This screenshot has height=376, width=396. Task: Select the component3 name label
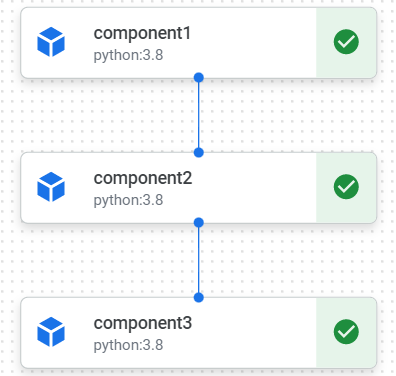[x=143, y=323]
